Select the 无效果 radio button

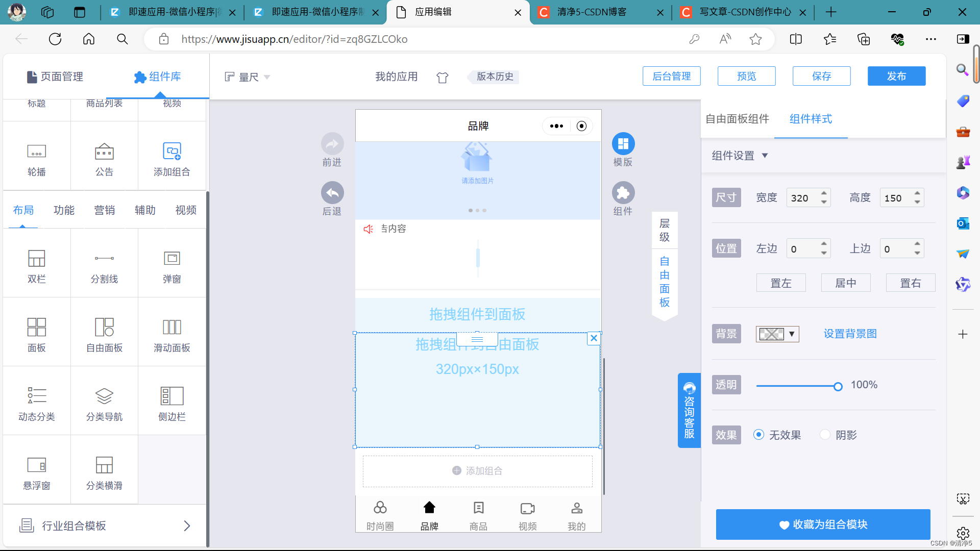(x=758, y=435)
